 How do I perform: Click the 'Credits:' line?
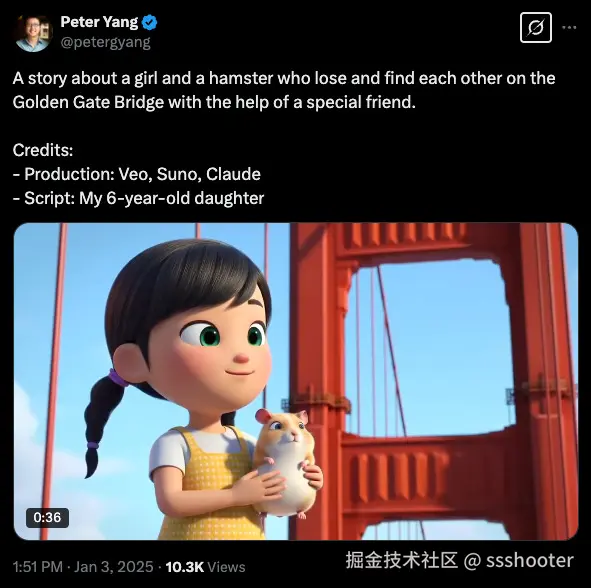point(43,150)
